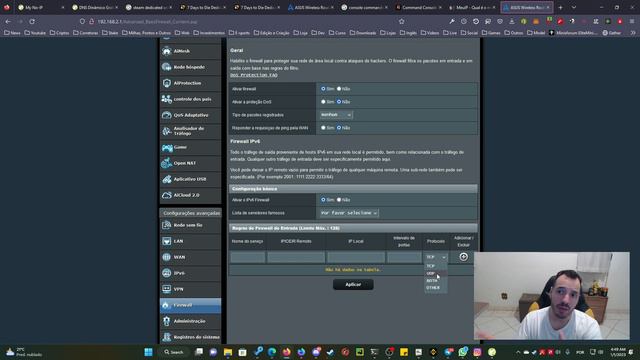This screenshot has width=640, height=360.
Task: Open the Open NAT page
Action: [x=190, y=163]
